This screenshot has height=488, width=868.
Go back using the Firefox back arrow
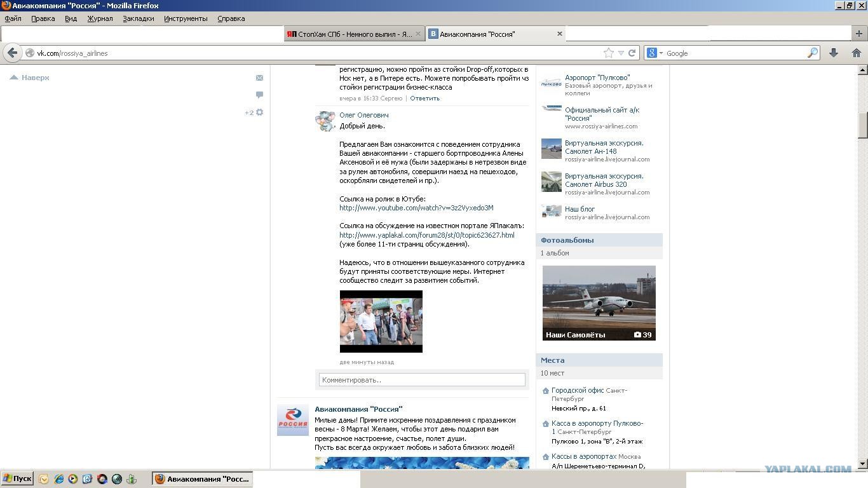(x=12, y=53)
